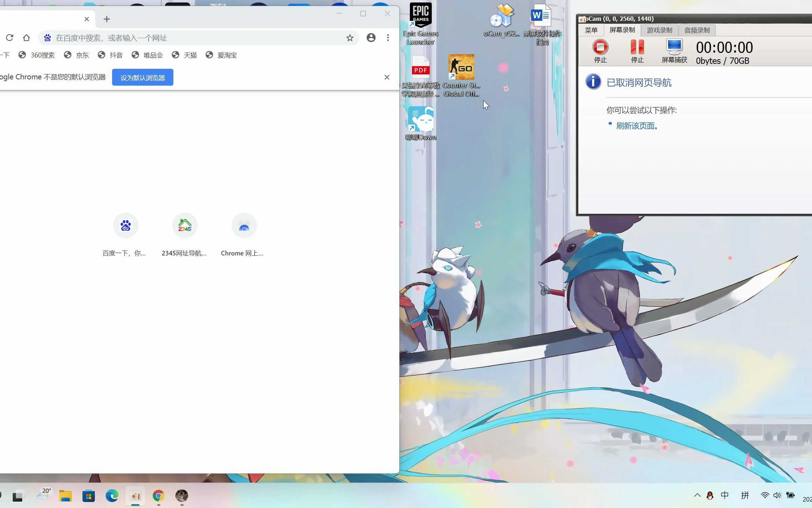This screenshot has height=508, width=812.
Task: Open the battery status tray icon
Action: (x=791, y=495)
